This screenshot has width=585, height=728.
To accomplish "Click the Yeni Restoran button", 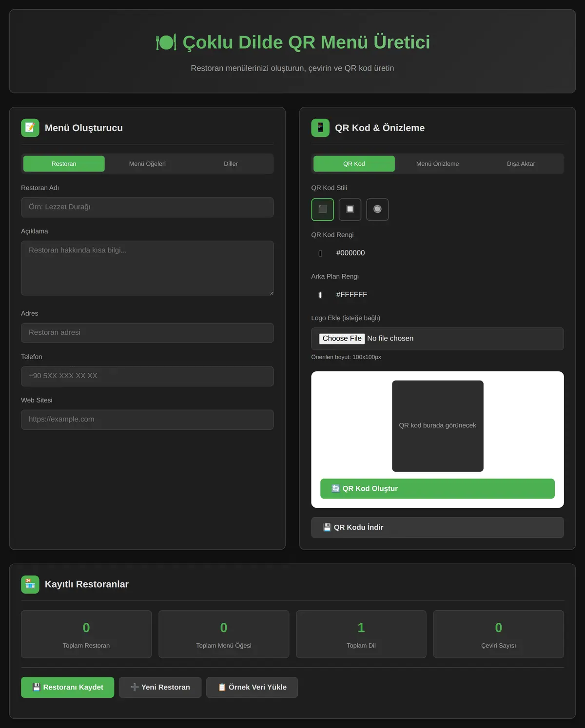I will tap(160, 687).
